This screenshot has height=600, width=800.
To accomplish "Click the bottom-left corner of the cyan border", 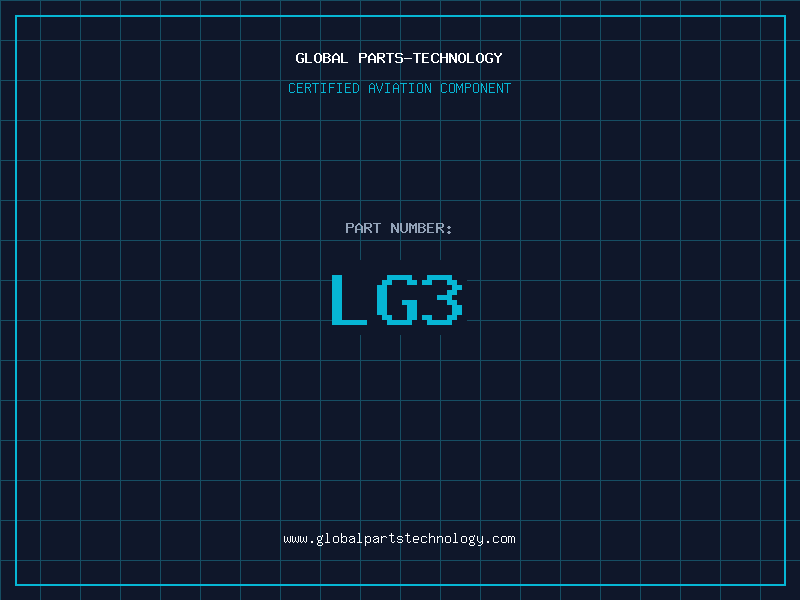I will (15, 584).
